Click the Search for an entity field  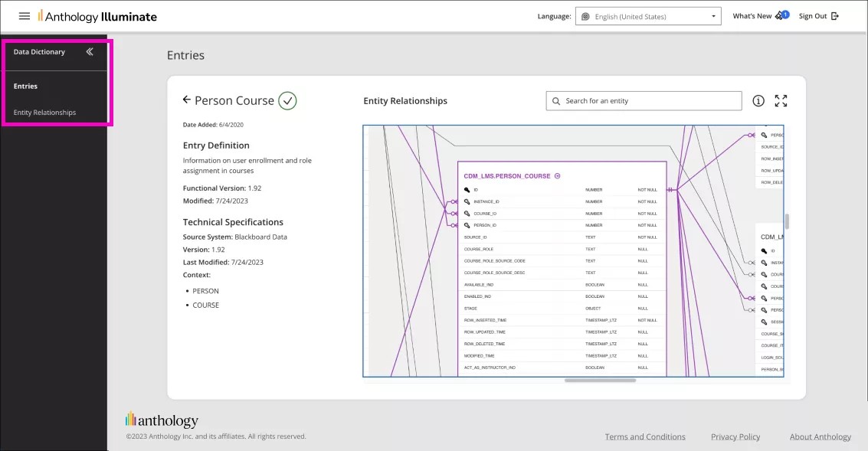pos(644,100)
